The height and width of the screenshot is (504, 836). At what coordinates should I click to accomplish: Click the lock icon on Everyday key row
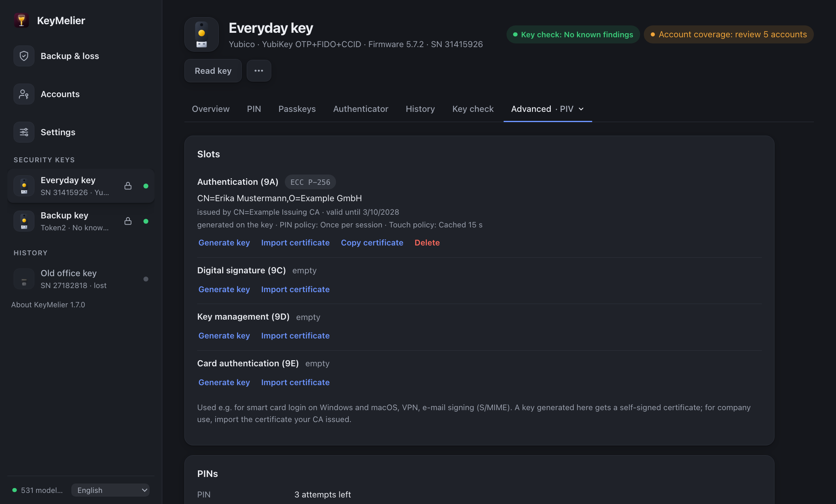[128, 186]
